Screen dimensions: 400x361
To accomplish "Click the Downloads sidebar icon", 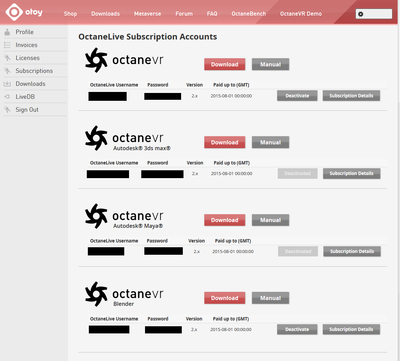I will point(7,84).
